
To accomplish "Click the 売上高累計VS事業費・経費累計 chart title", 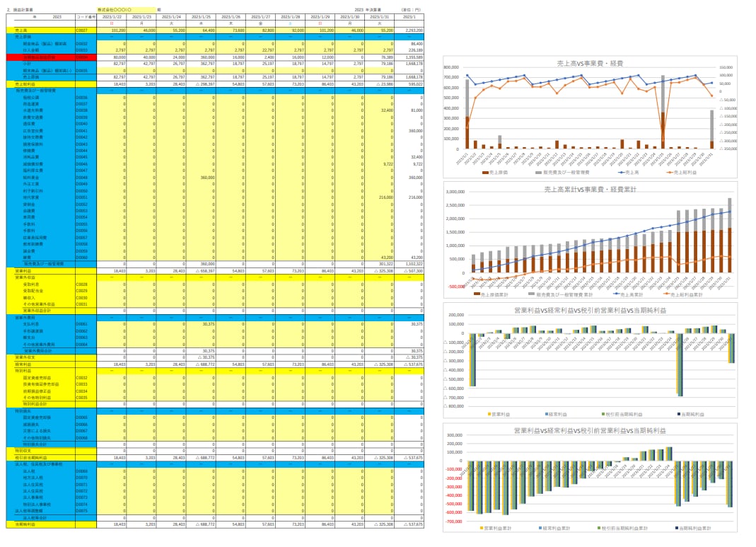I will pyautogui.click(x=590, y=190).
